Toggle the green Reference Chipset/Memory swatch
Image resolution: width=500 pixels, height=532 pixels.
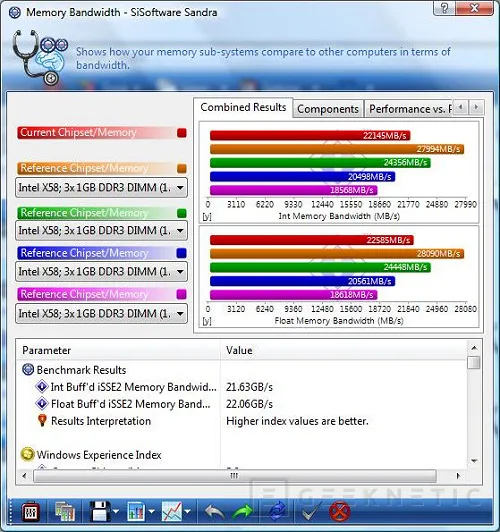(182, 213)
